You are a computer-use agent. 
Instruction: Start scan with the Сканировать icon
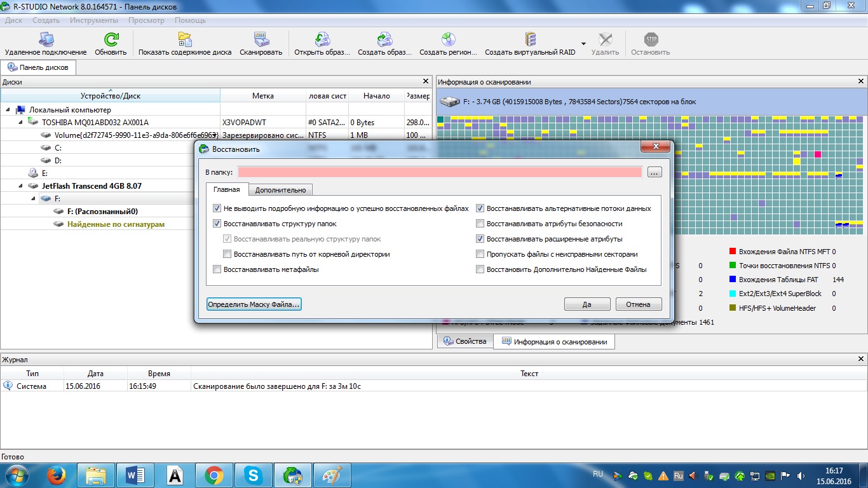pos(261,40)
